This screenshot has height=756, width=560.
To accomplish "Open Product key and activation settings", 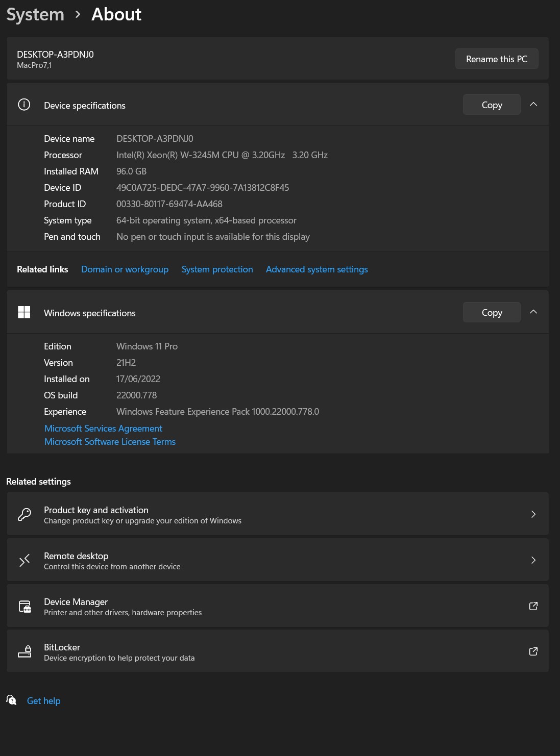I will tap(278, 514).
